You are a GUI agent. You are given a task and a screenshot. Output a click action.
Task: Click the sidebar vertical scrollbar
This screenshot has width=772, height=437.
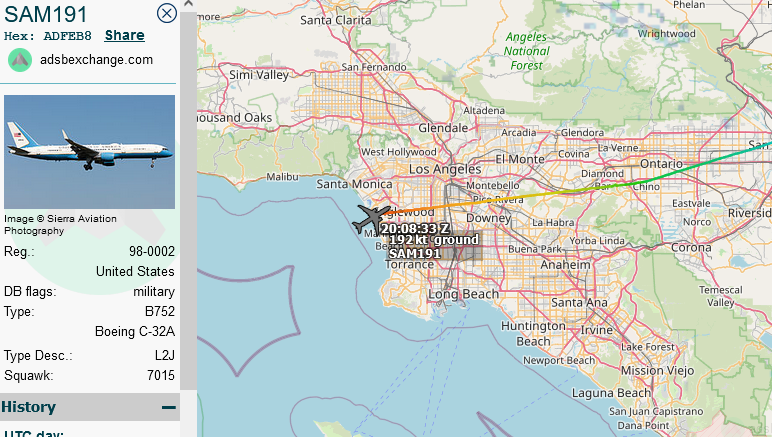pos(188,199)
